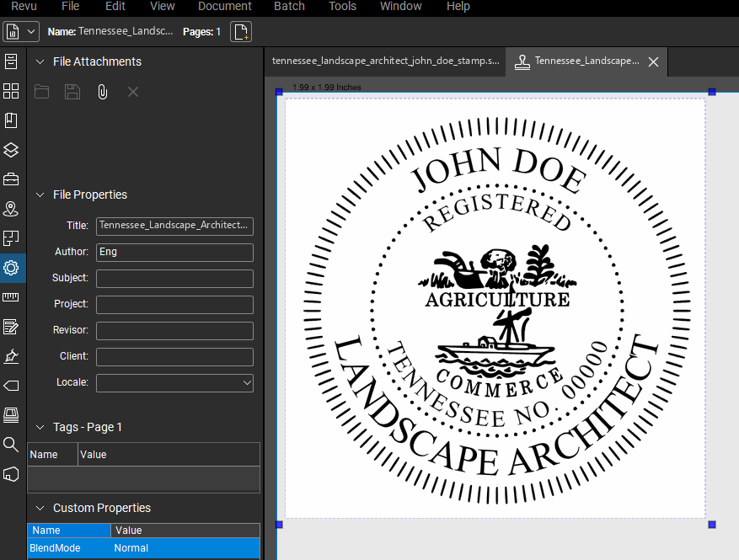This screenshot has height=560, width=739.
Task: Open the Tool Chest panel icon
Action: click(x=11, y=179)
